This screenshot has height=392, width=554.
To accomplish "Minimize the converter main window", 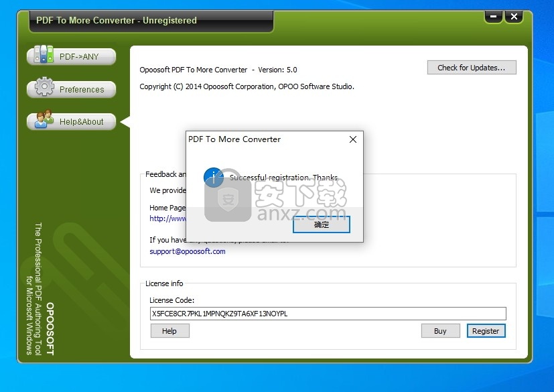I will pos(494,17).
